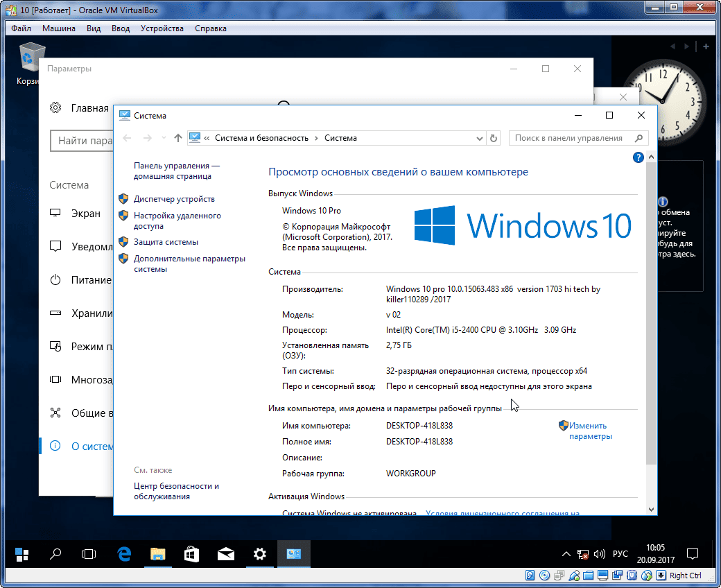Click the scrollbar up arrow in System window

click(651, 157)
